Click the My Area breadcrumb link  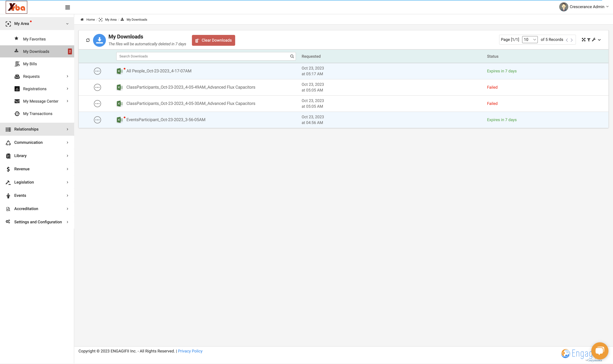111,20
